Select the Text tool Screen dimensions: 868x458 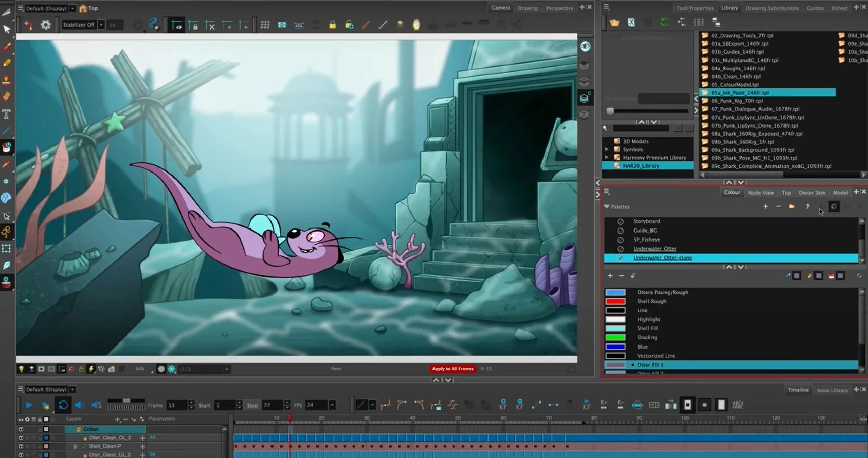click(x=7, y=114)
